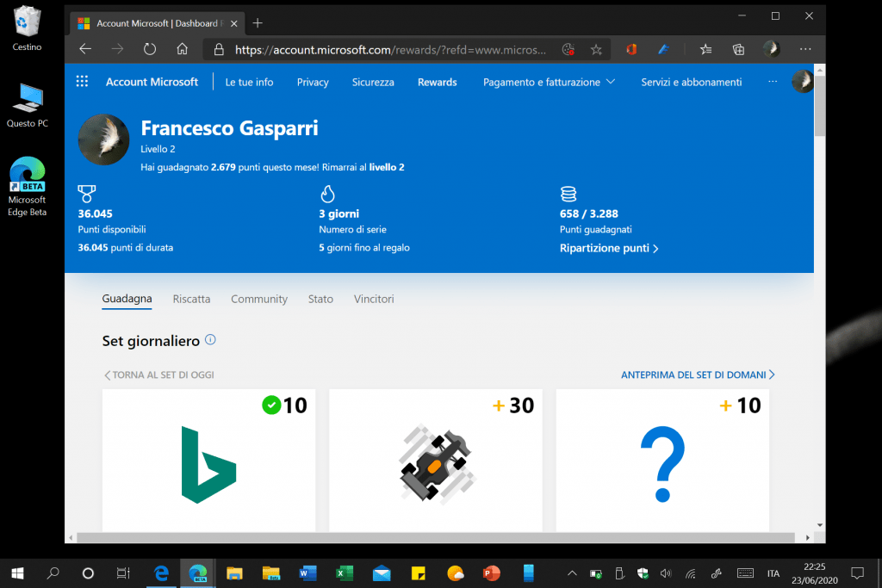Image resolution: width=882 pixels, height=588 pixels.
Task: Click the Set giornaliero info icon
Action: 211,340
